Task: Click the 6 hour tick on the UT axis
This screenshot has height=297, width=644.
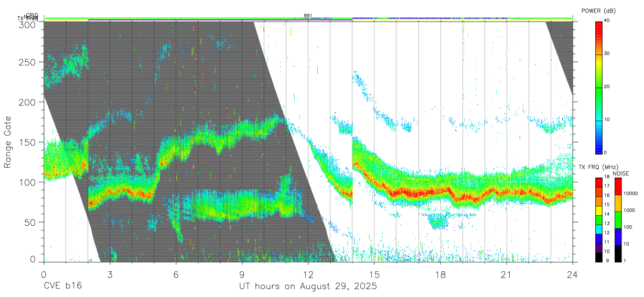Action: pyautogui.click(x=176, y=274)
